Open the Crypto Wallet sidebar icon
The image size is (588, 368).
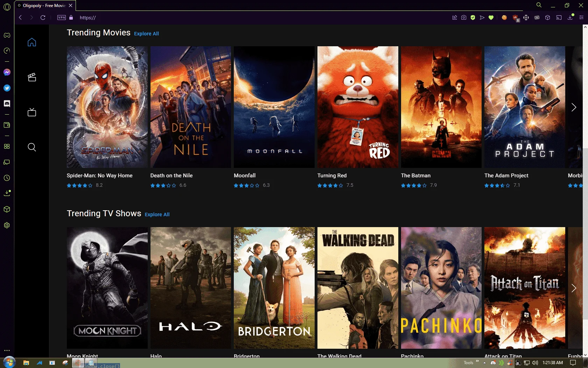coord(7,125)
